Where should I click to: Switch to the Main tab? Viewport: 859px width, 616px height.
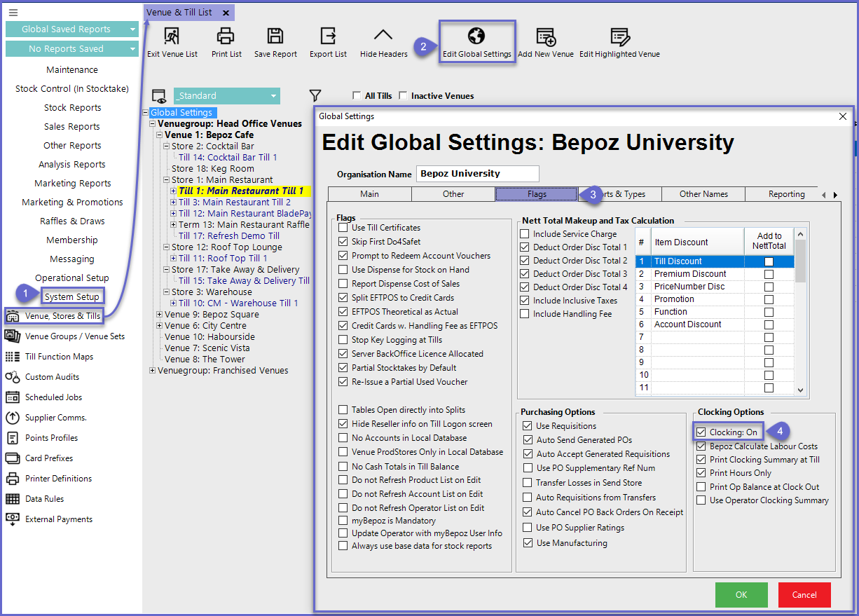click(x=369, y=194)
